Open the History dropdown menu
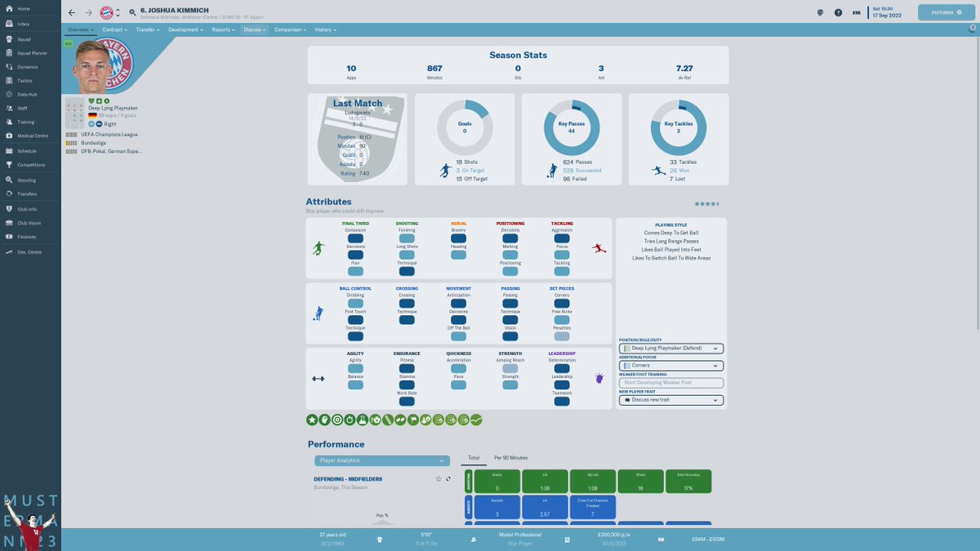 pos(327,29)
